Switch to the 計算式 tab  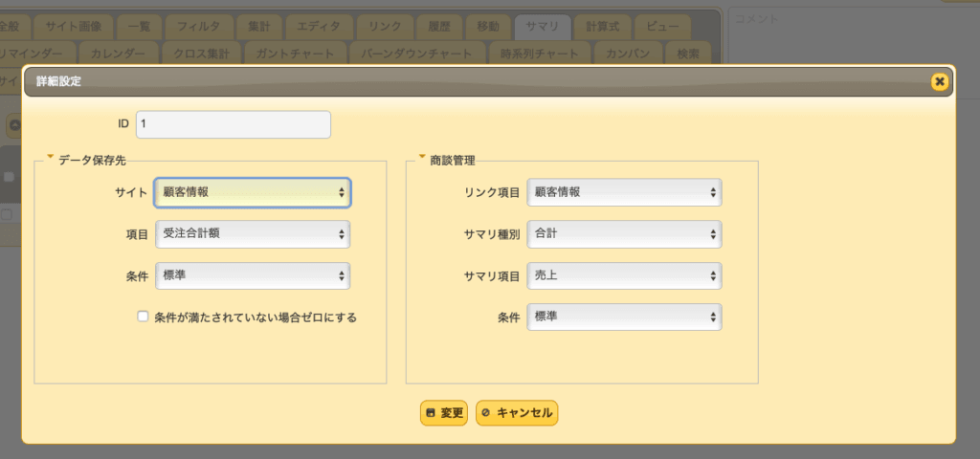603,26
